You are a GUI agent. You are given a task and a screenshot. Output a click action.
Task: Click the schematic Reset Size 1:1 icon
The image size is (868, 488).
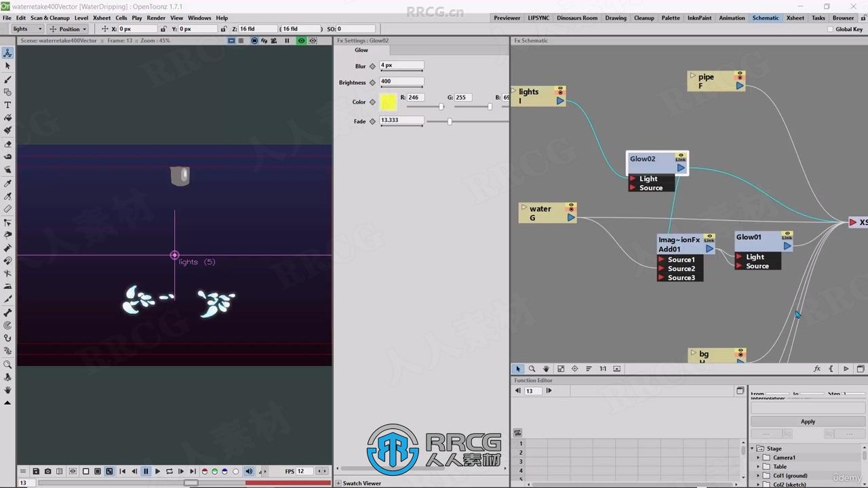603,369
